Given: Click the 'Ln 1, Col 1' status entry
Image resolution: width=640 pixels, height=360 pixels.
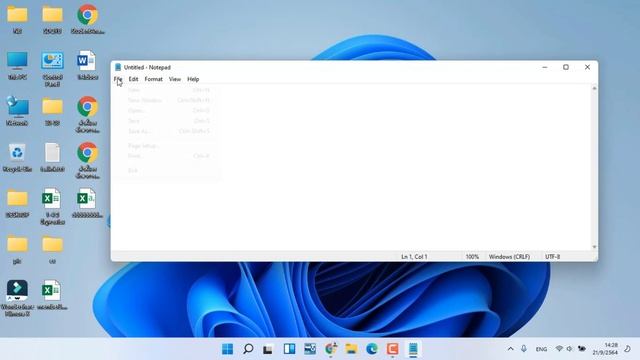Looking at the screenshot, I should [414, 257].
